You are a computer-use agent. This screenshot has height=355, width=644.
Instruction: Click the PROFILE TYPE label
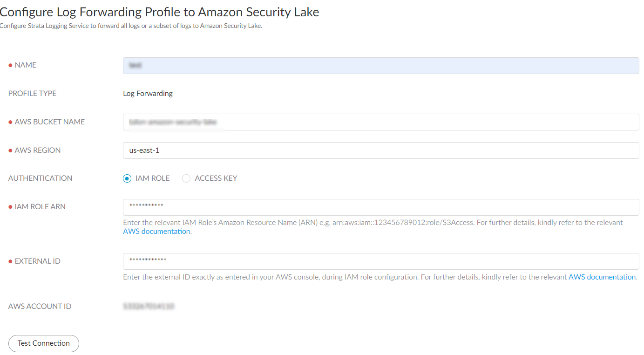(x=32, y=94)
